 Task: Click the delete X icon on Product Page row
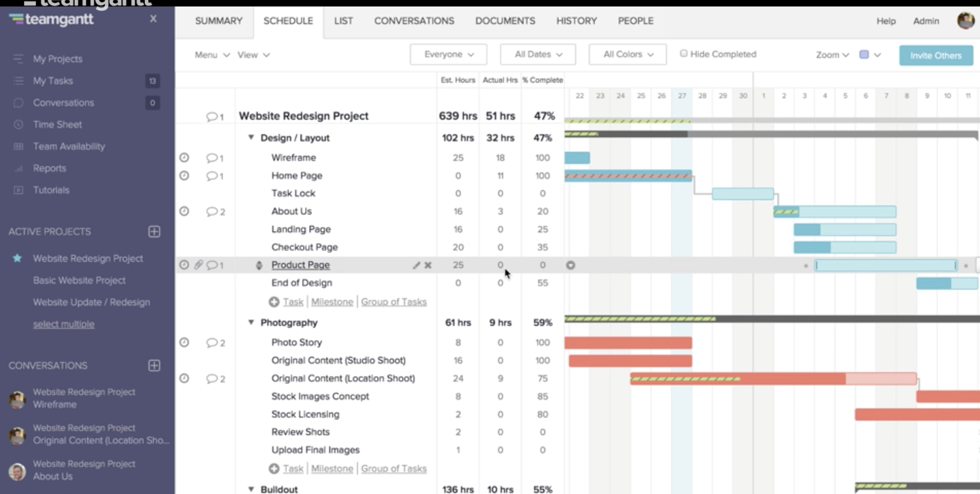[x=428, y=265]
